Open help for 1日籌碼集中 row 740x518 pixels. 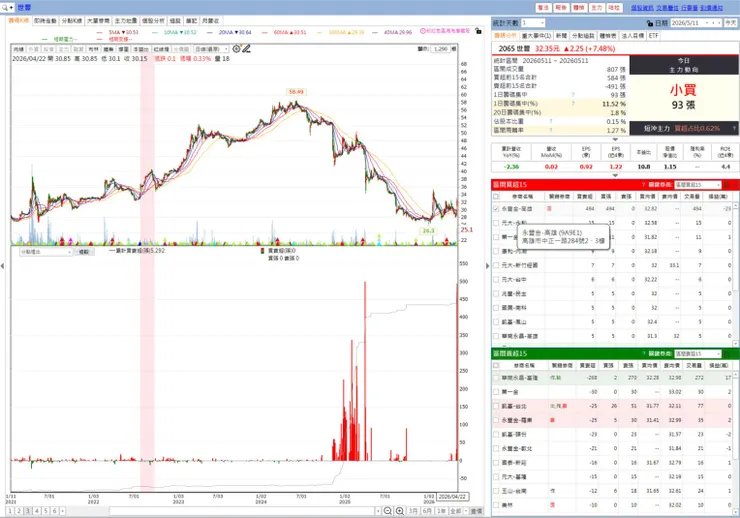(x=573, y=95)
